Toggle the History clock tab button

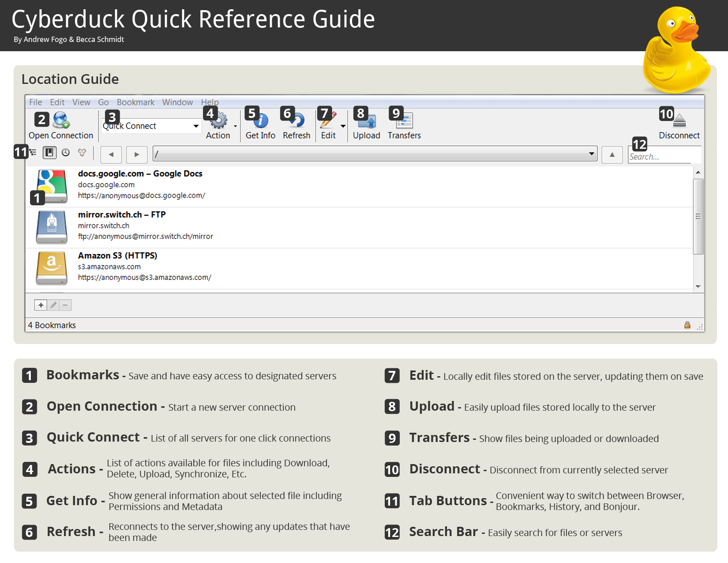pos(66,152)
